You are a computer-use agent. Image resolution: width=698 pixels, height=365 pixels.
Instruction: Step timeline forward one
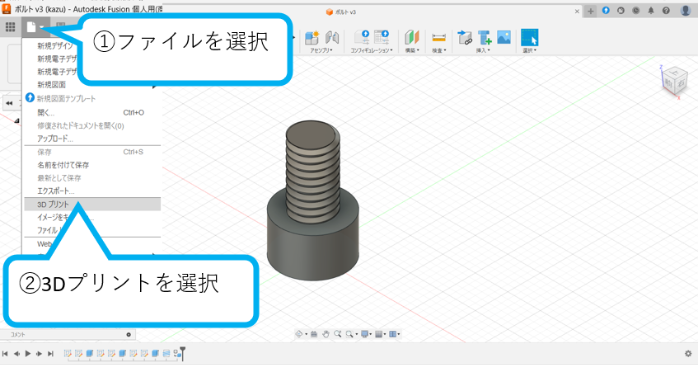pyautogui.click(x=39, y=353)
